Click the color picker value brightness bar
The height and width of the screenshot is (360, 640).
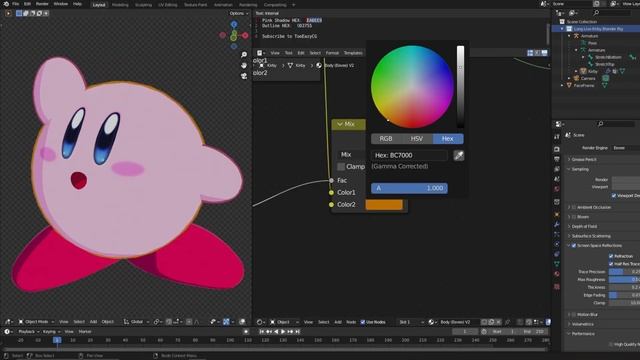[x=460, y=87]
